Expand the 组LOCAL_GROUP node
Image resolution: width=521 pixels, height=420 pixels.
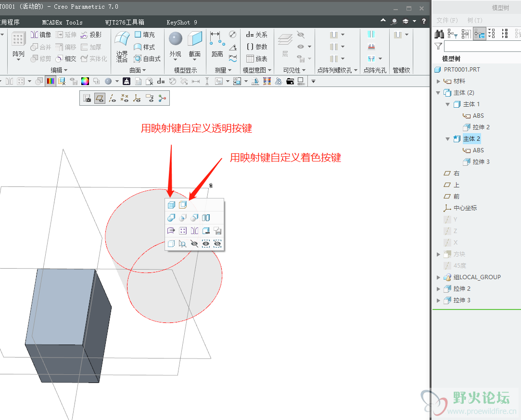[x=438, y=277]
